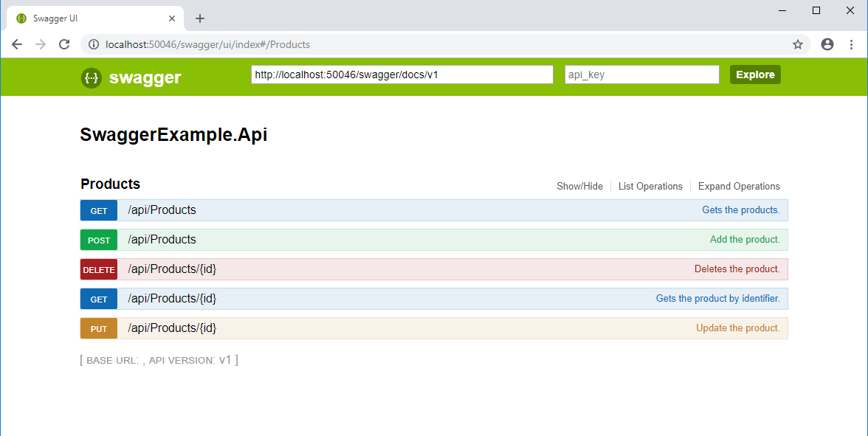Viewport: 868px width, 436px height.
Task: Click the browser forward arrow
Action: click(x=41, y=44)
